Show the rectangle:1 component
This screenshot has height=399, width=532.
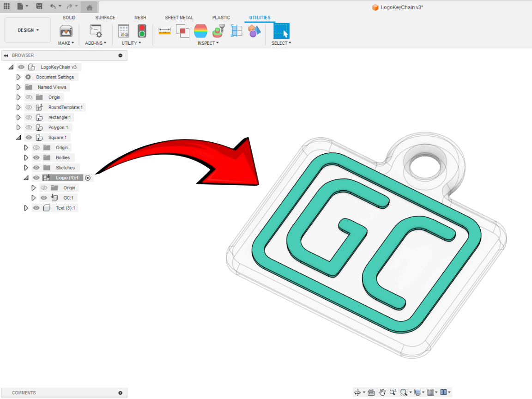(x=29, y=117)
